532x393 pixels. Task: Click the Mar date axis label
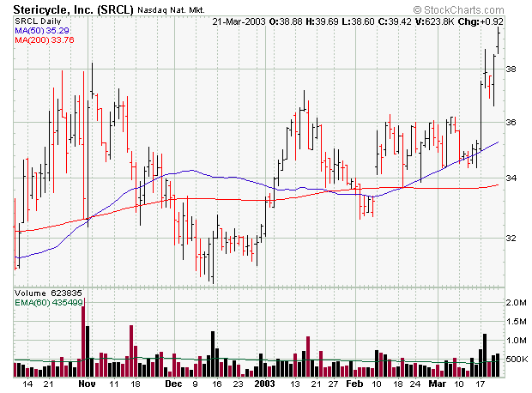[x=438, y=384]
